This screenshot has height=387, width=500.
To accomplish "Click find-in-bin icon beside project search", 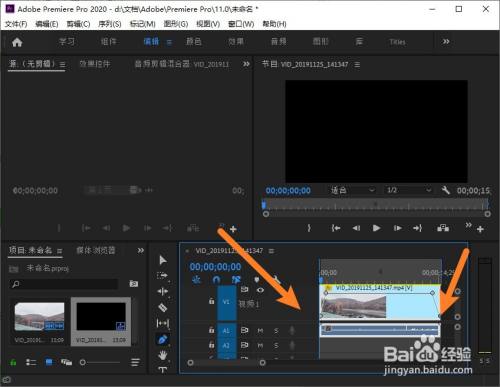I will tap(134, 284).
